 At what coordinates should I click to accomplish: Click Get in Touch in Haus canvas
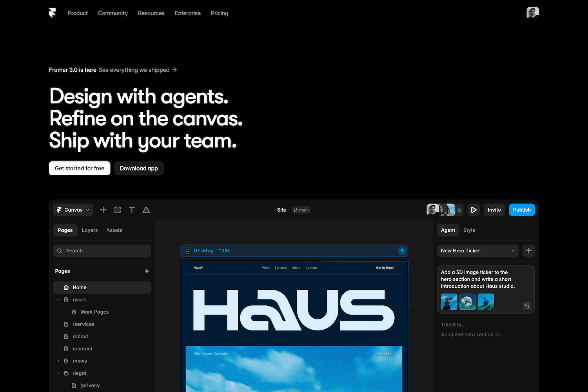pyautogui.click(x=385, y=268)
